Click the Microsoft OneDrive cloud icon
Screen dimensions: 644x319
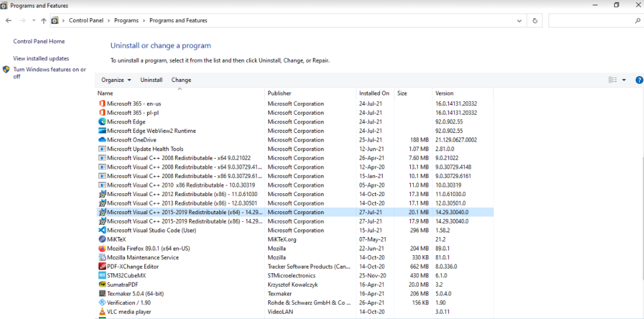103,140
